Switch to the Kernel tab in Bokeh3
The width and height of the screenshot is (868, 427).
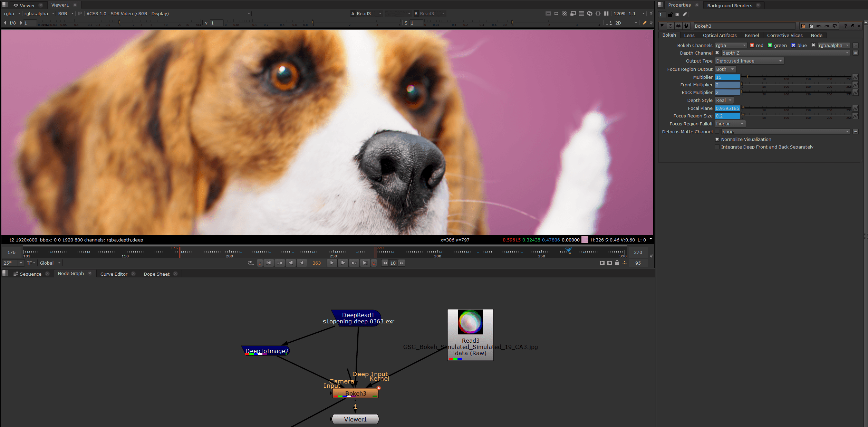tap(752, 35)
